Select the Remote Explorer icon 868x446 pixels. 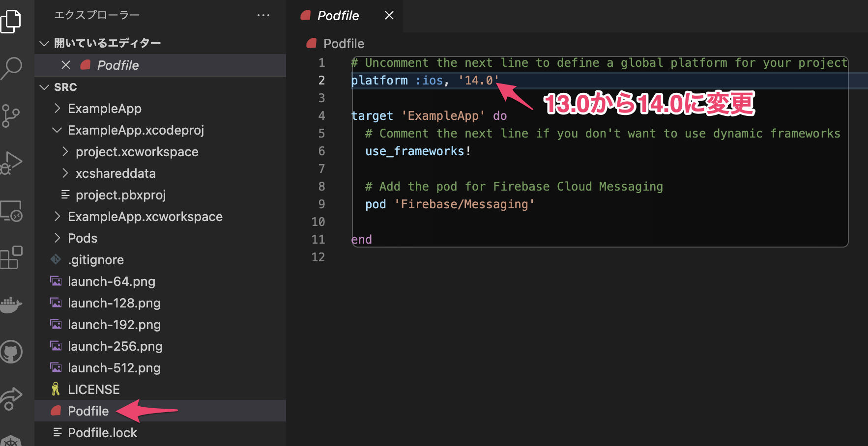point(12,210)
